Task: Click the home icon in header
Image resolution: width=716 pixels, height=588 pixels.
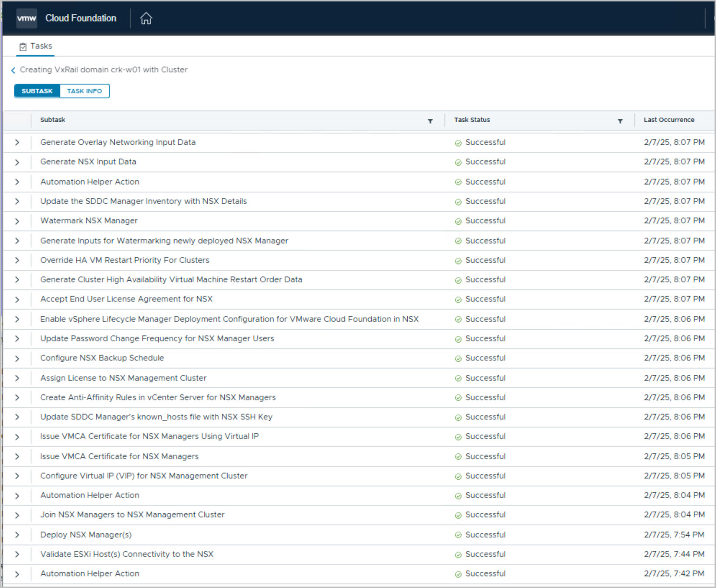Action: pyautogui.click(x=146, y=19)
